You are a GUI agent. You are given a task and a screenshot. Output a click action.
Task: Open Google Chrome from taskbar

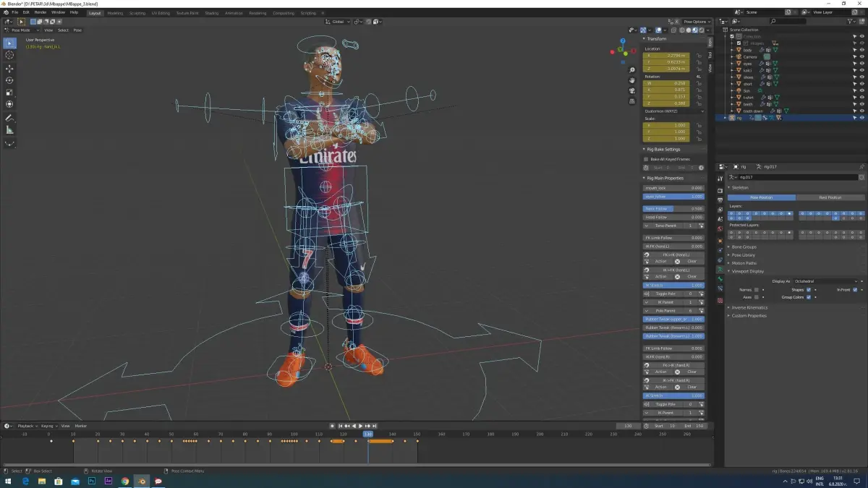pos(124,481)
